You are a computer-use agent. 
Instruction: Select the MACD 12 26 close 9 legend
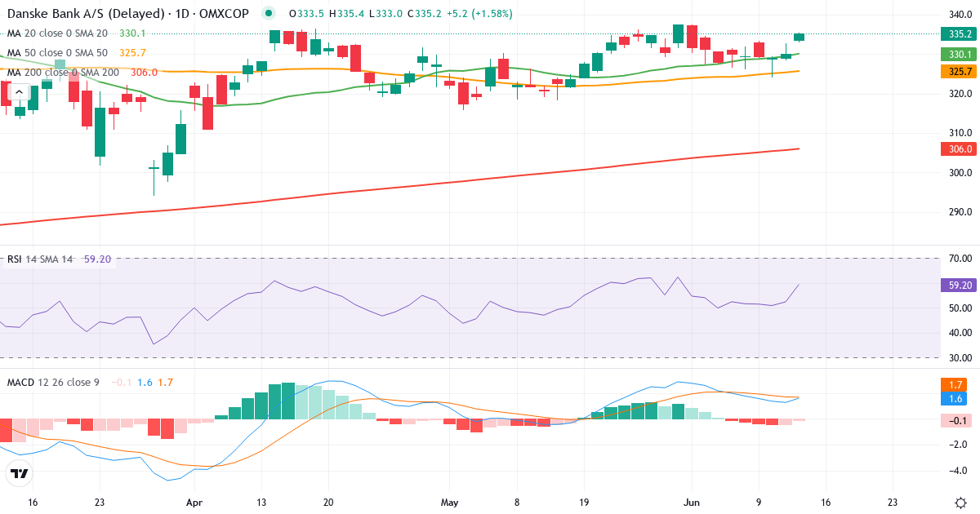coord(53,382)
